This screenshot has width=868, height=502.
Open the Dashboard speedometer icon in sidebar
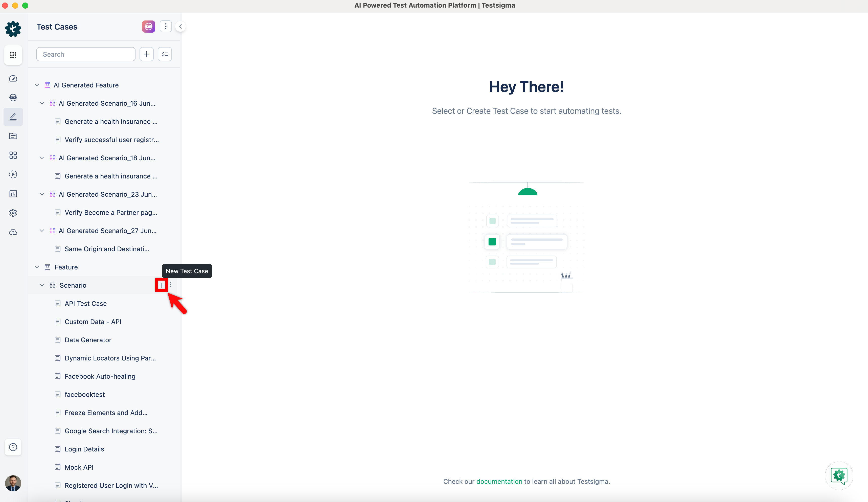pos(13,79)
